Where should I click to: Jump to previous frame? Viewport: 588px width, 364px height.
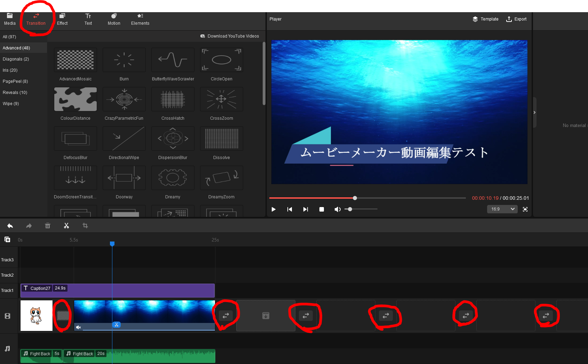coord(289,209)
